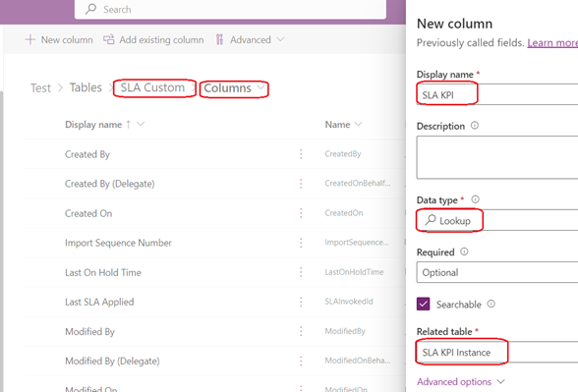Open the Learn more link

pyautogui.click(x=552, y=43)
